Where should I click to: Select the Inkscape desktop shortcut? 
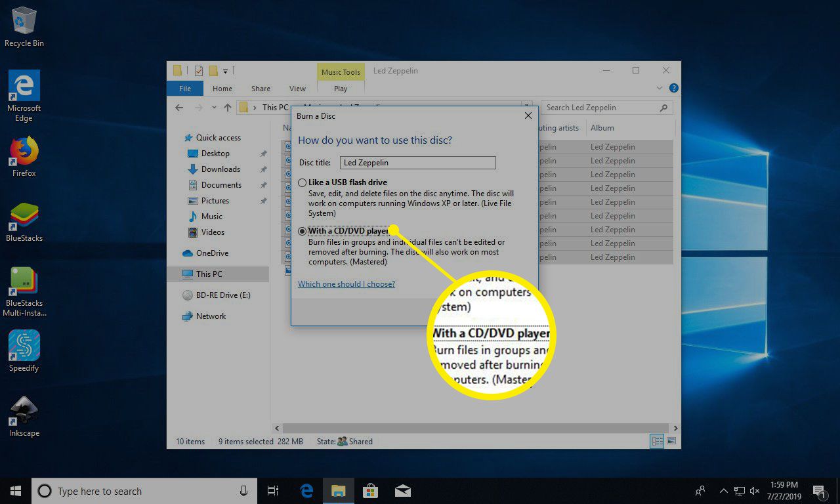tap(24, 416)
